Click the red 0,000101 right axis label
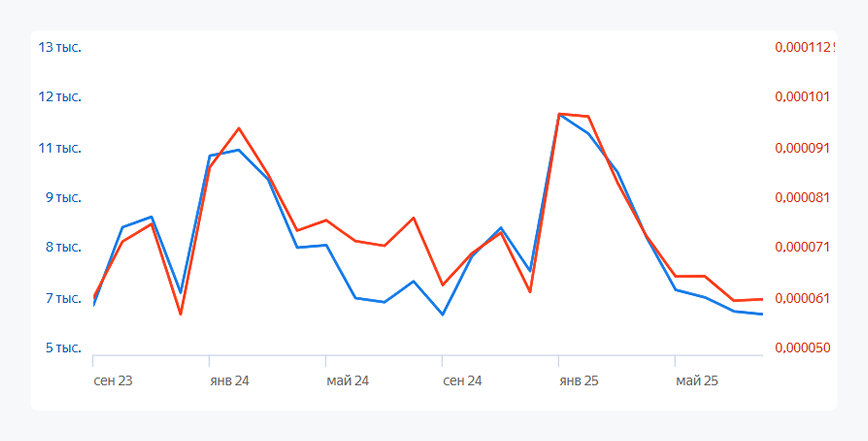Image resolution: width=868 pixels, height=441 pixels. pos(802,97)
